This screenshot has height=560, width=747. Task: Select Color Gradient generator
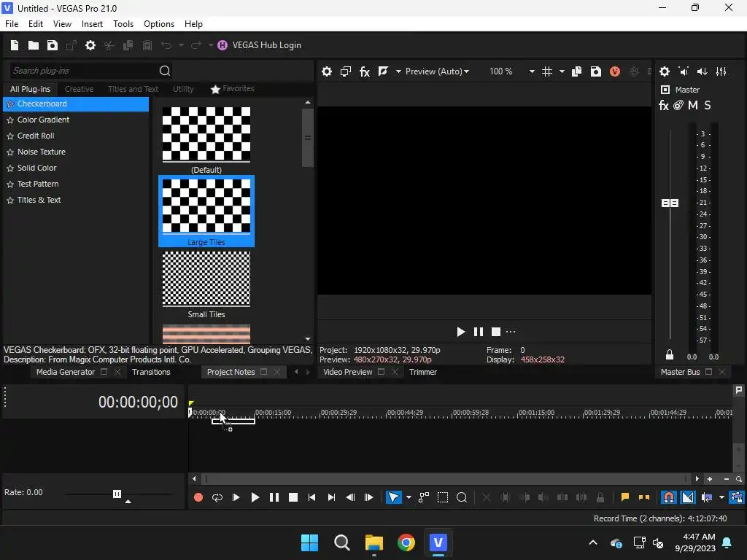coord(43,120)
